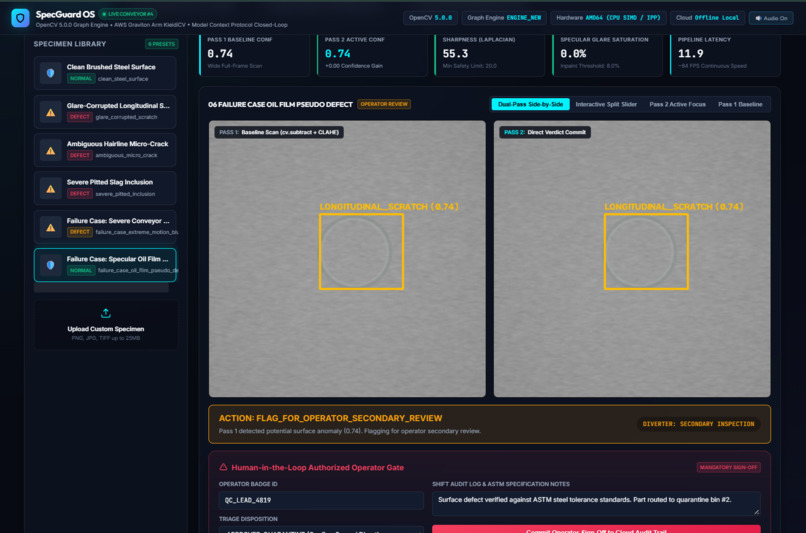The width and height of the screenshot is (806, 533).
Task: Click Commit Operator Sign-Off button
Action: [596, 529]
